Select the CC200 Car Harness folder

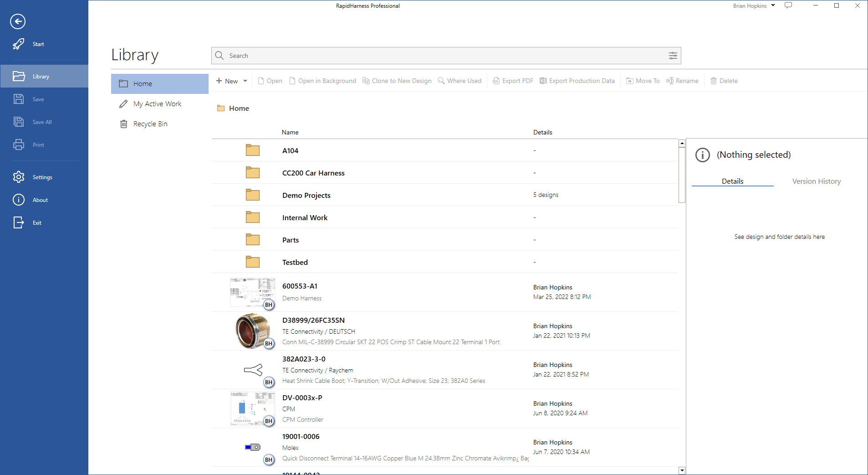444,173
